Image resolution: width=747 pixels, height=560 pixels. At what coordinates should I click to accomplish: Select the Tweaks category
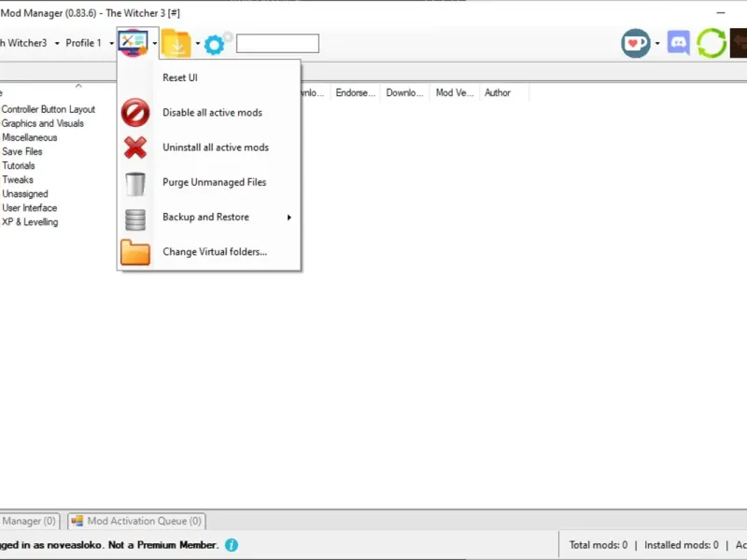[x=17, y=179]
